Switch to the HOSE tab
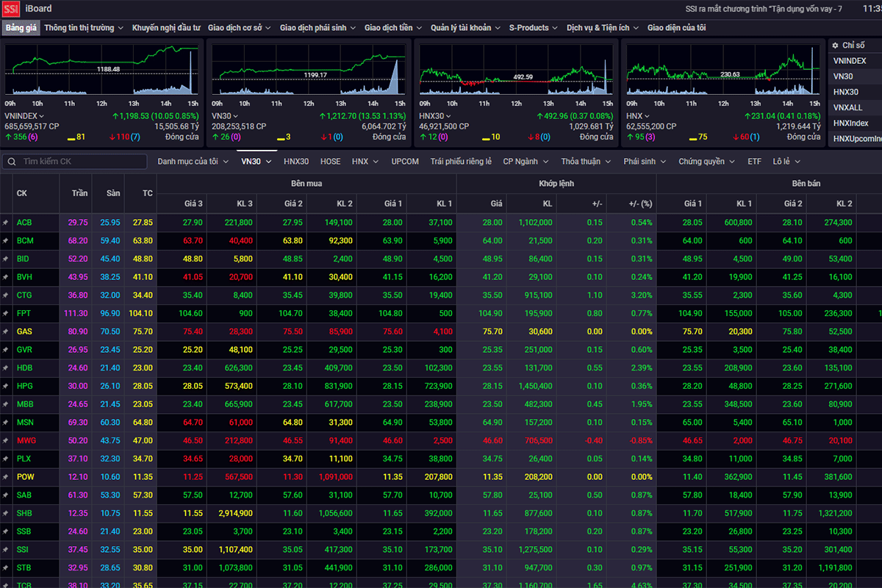The image size is (882, 588). pos(330,162)
